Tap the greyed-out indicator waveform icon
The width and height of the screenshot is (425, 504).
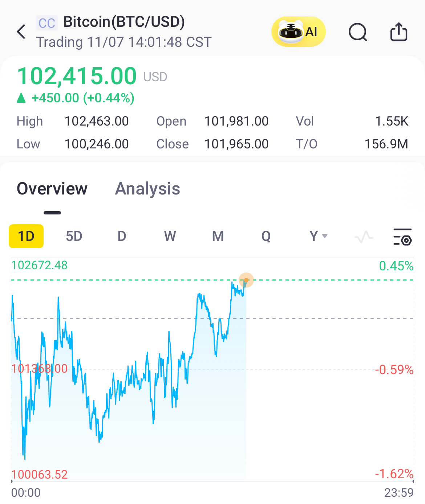[x=364, y=237]
